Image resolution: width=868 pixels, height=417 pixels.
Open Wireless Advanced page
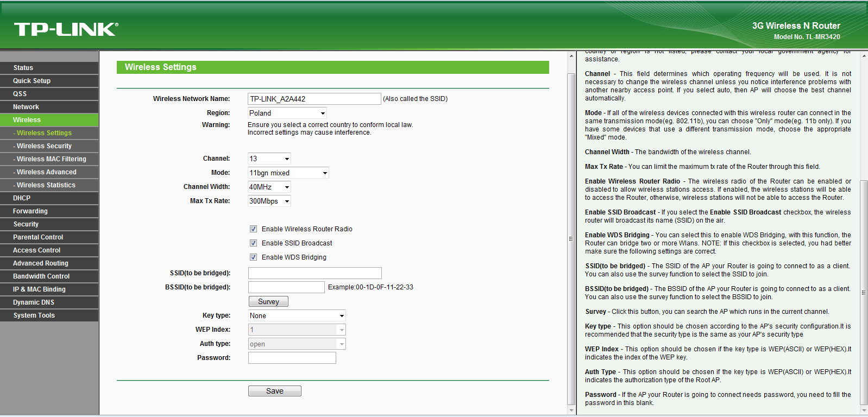[49, 172]
